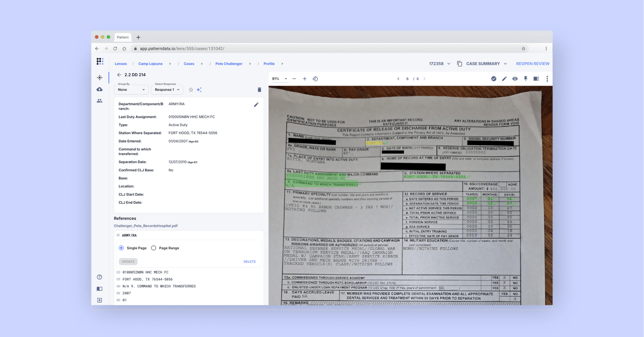Click the Separation Date value 12/07/2010
This screenshot has width=644, height=337.
tap(177, 162)
